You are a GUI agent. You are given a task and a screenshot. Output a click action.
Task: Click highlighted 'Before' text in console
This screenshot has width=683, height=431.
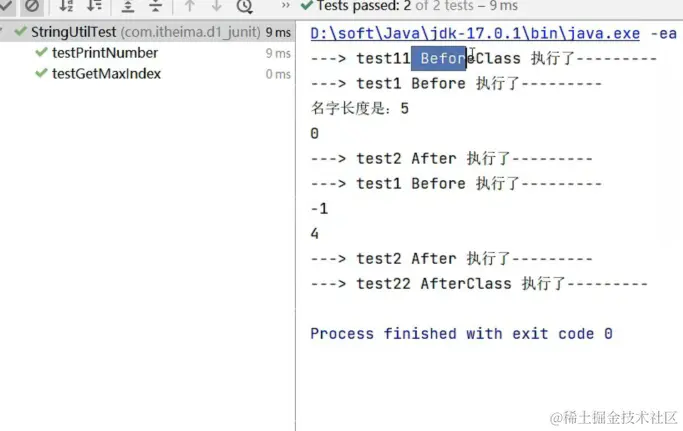[x=439, y=58]
